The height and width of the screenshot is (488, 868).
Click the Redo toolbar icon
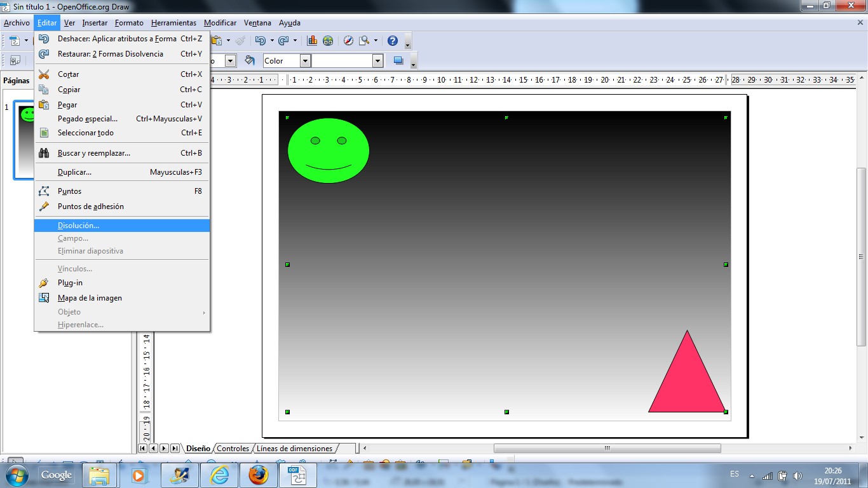pos(283,41)
